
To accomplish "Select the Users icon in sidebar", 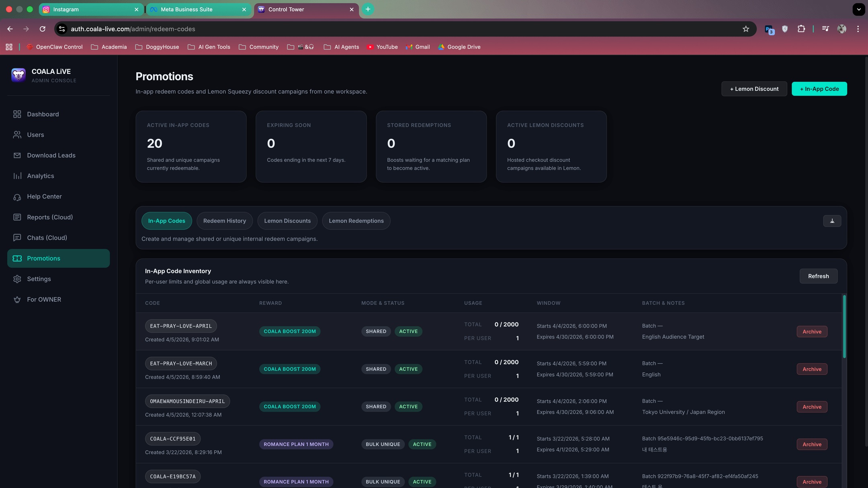I will [x=17, y=135].
